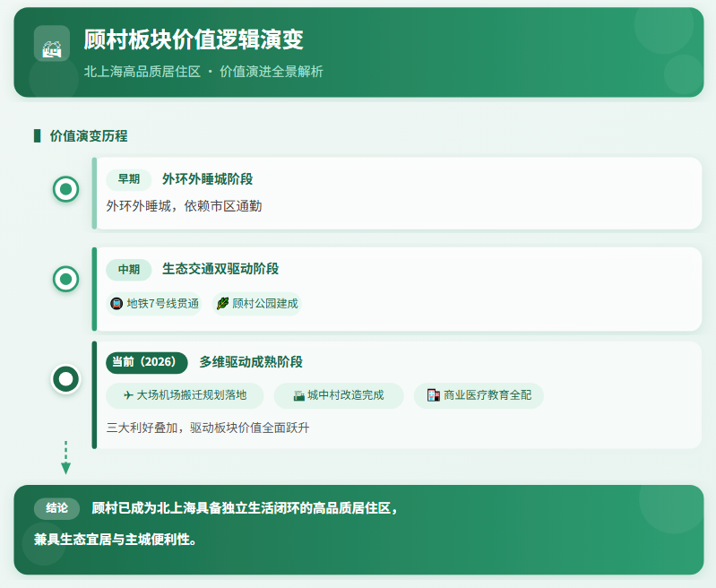This screenshot has width=716, height=588.
Task: Click the heading 多维驱动成熟阶段
Action: tap(251, 362)
